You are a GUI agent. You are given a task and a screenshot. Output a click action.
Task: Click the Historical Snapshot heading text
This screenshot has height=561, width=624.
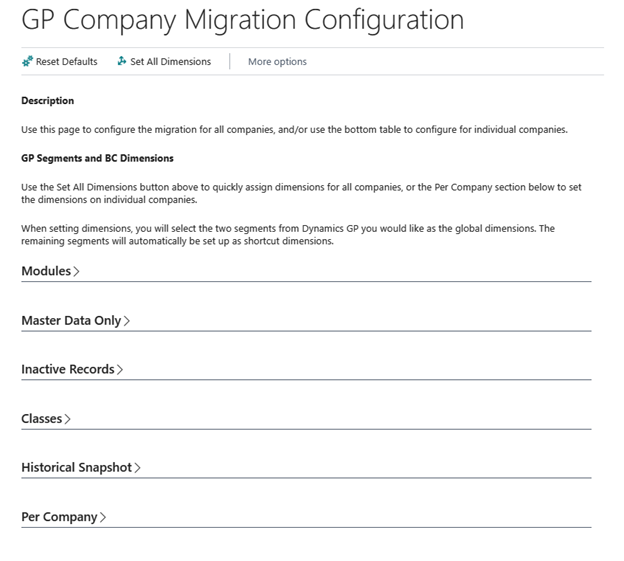pos(77,467)
